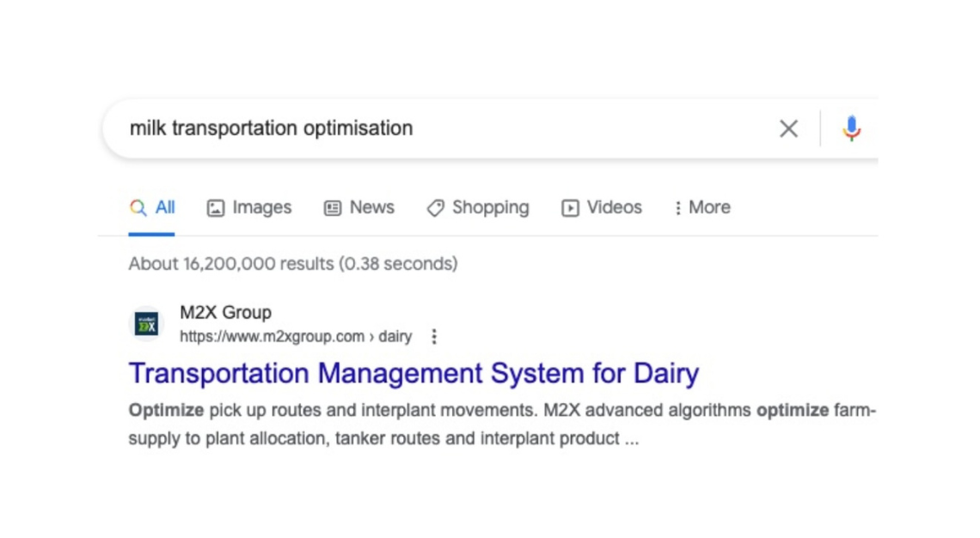Click the price tag icon beside Shopping

(x=436, y=208)
